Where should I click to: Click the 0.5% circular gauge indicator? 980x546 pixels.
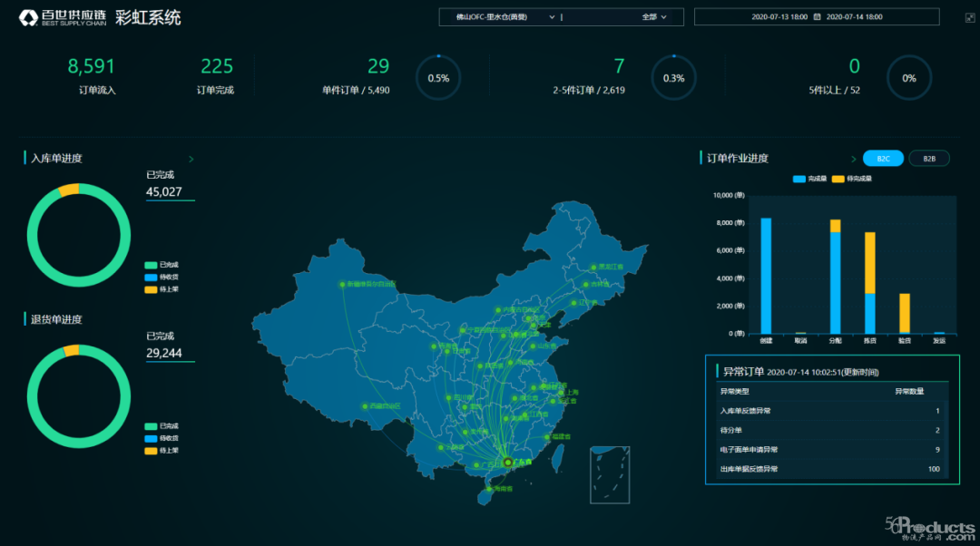[x=437, y=78]
